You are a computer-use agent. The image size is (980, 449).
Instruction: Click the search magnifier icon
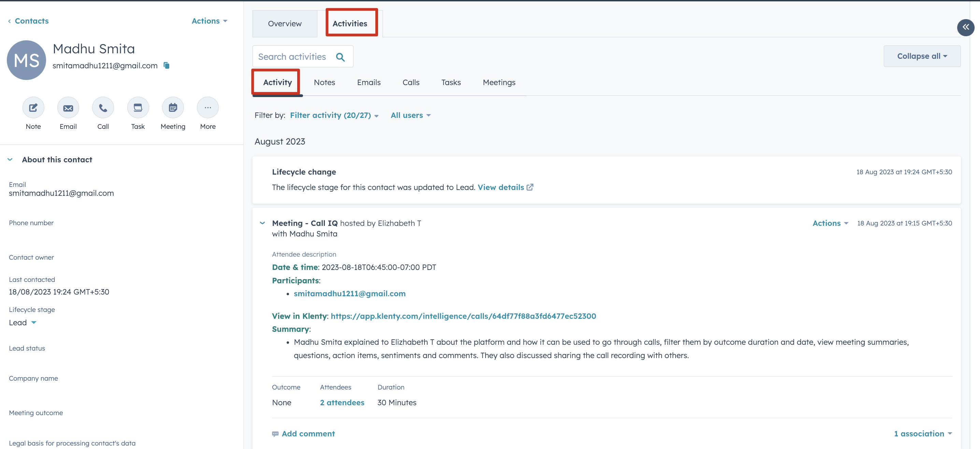tap(341, 57)
